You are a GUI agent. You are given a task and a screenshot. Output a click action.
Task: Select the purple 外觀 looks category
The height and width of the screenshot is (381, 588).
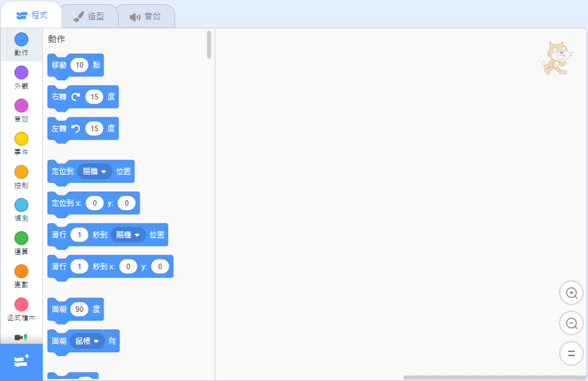[21, 72]
